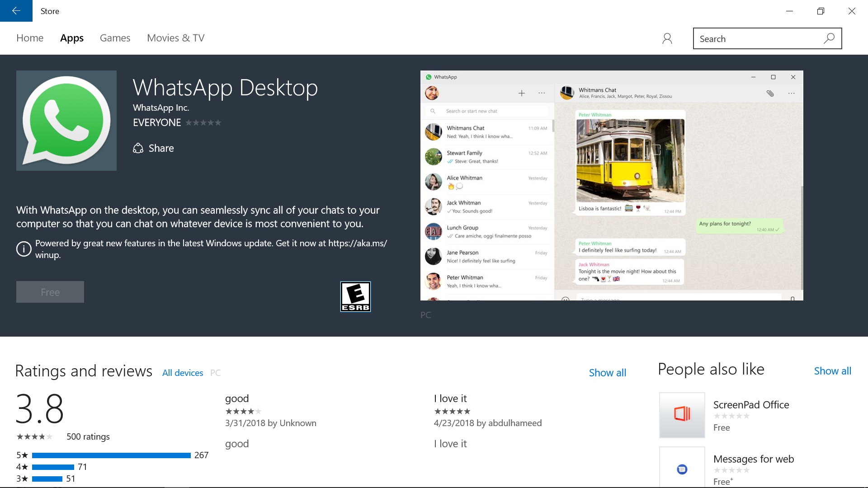
Task: Show all People also like apps
Action: pos(833,371)
